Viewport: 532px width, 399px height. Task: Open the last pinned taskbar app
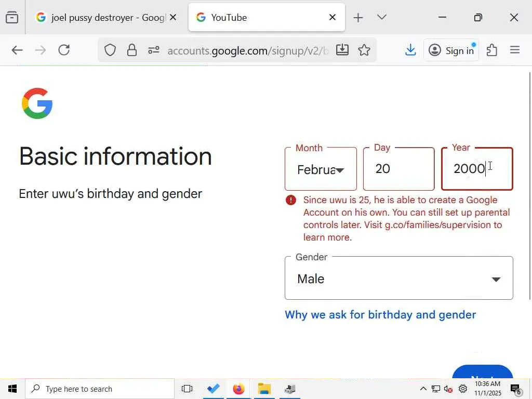(290, 389)
